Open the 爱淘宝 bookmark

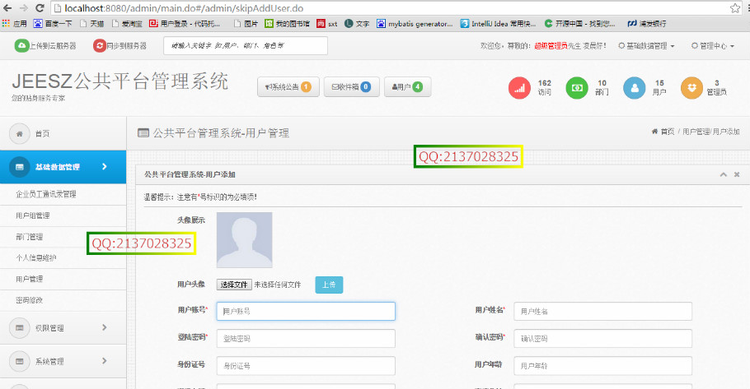pyautogui.click(x=127, y=23)
